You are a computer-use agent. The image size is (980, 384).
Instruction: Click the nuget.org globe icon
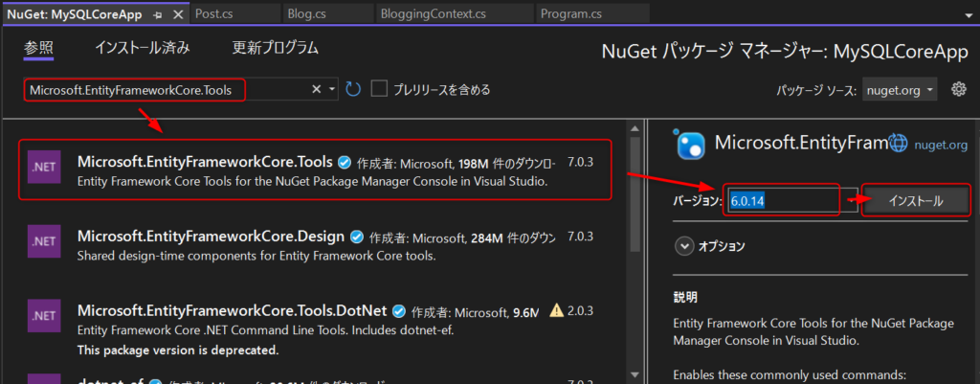pyautogui.click(x=898, y=144)
